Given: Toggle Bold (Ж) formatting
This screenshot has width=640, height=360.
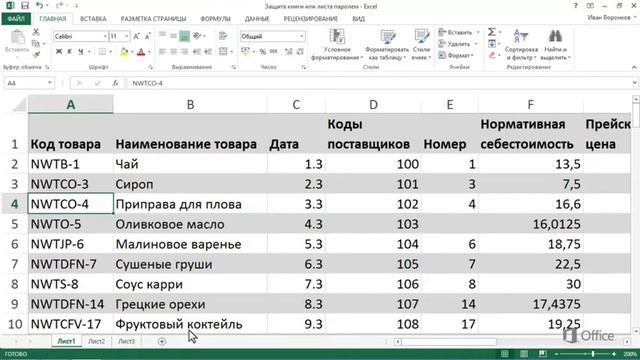Looking at the screenshot, I should coord(59,52).
